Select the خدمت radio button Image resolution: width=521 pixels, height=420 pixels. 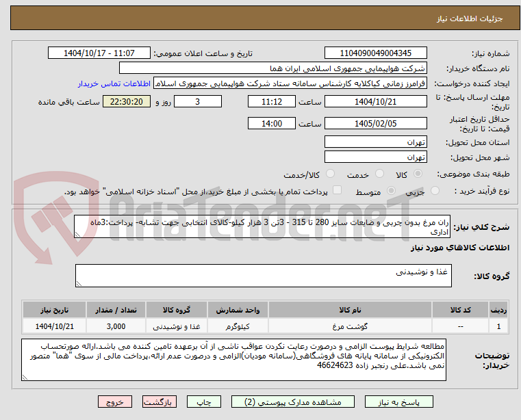(379, 174)
